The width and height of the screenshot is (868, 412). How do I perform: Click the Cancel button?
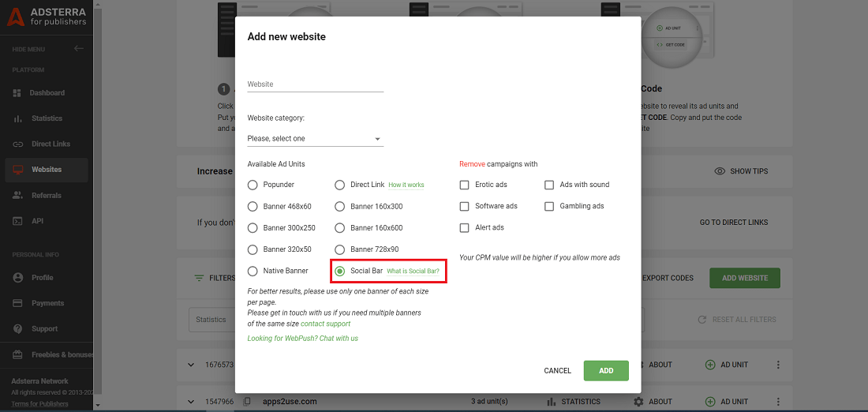point(557,370)
